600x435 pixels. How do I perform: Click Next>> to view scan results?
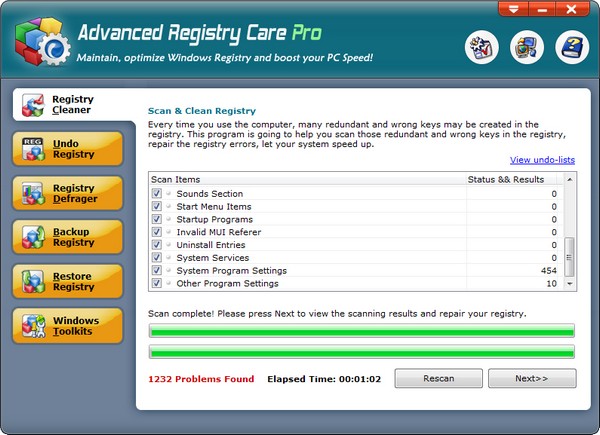(x=531, y=379)
